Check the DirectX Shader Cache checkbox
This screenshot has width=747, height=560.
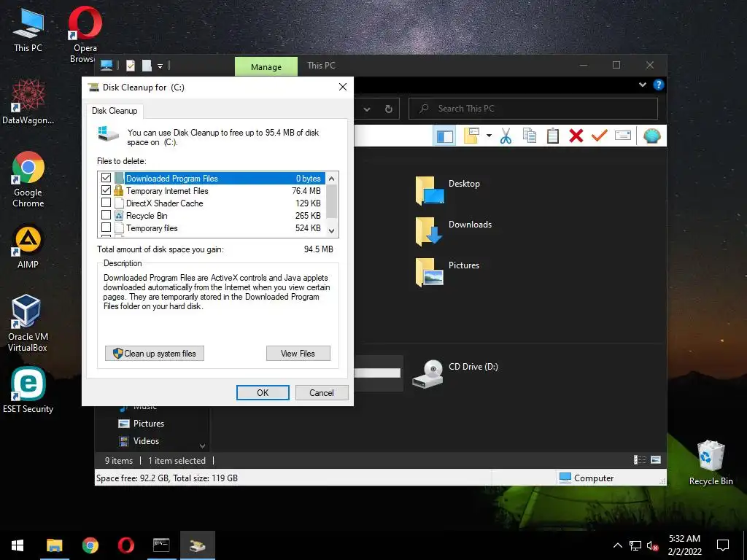(x=107, y=203)
